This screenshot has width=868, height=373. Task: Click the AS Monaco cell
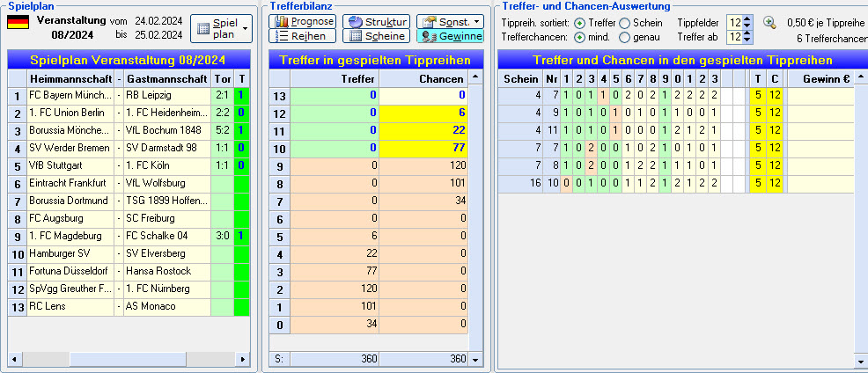click(x=167, y=306)
